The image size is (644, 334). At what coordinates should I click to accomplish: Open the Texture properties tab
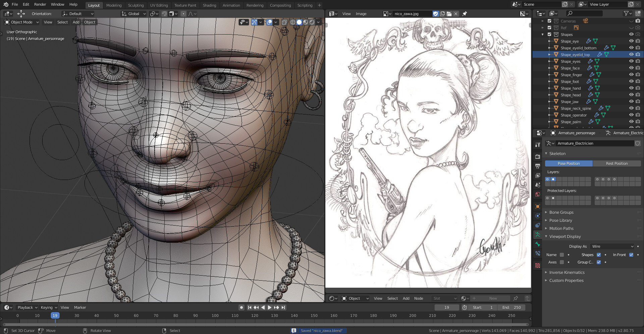click(538, 265)
